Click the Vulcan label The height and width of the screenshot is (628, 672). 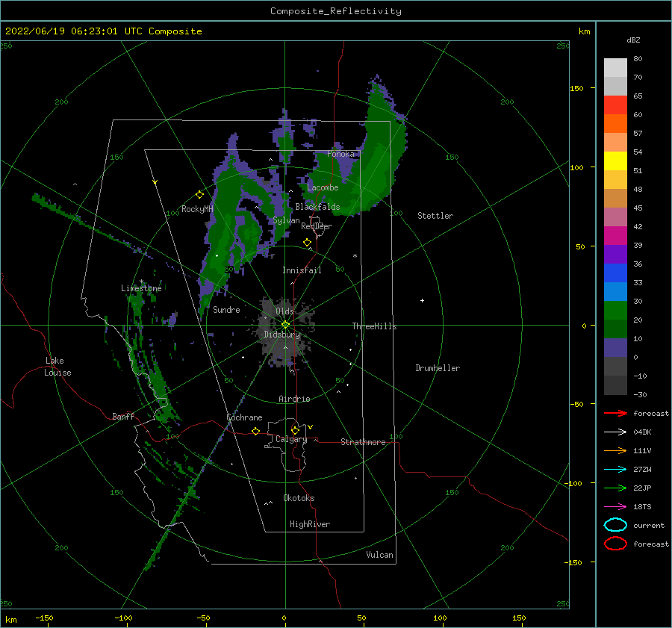tap(379, 555)
